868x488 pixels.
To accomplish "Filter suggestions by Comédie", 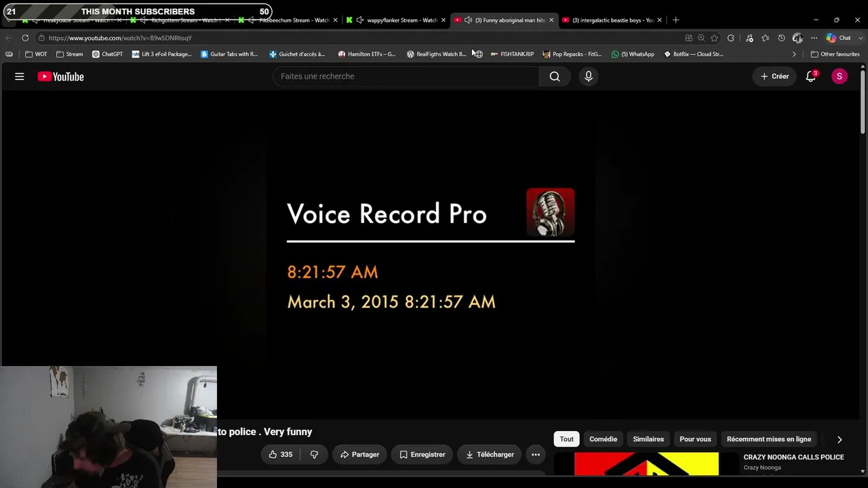I will point(604,439).
